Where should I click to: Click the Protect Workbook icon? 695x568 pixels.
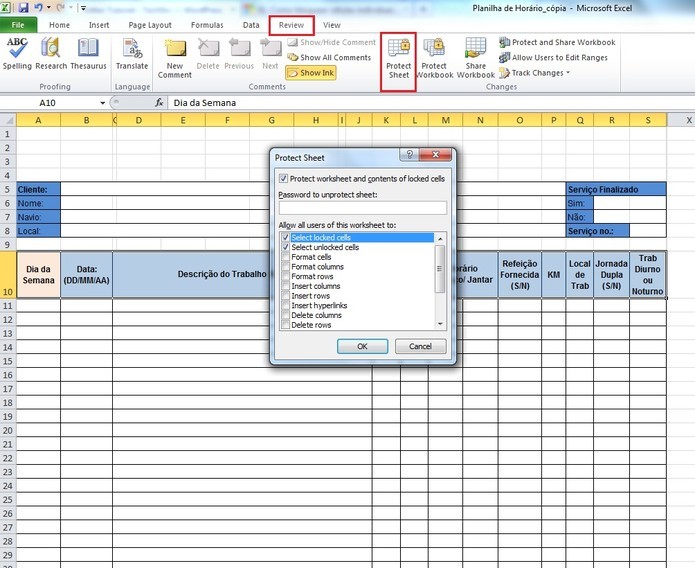(434, 59)
